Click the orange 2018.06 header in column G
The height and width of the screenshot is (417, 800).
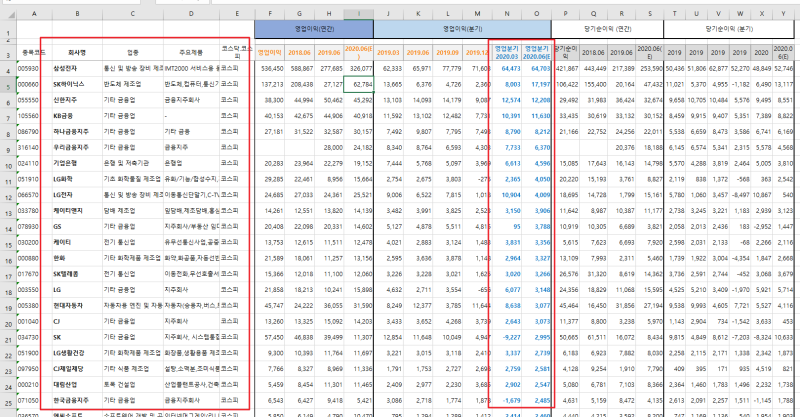point(299,52)
